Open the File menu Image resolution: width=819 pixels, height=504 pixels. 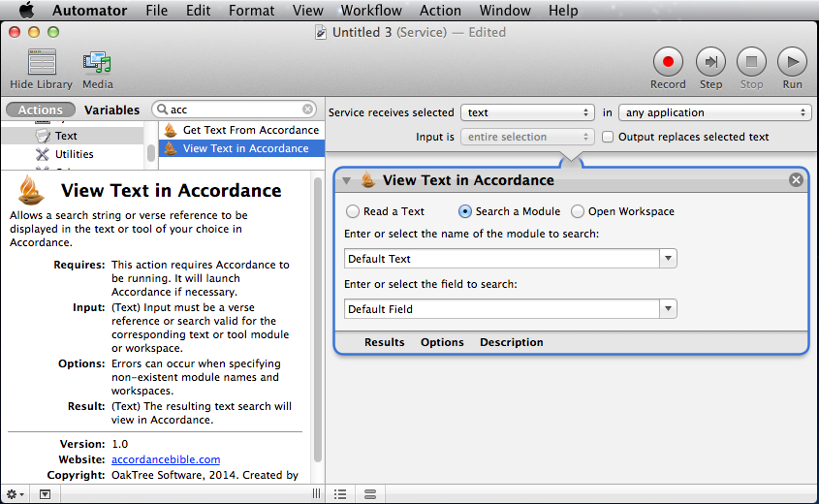click(x=157, y=10)
